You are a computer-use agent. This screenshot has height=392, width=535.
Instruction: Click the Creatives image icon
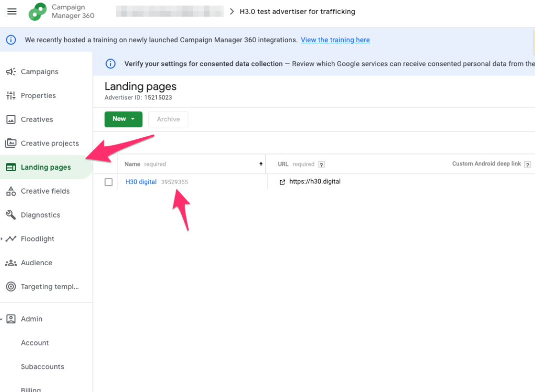pos(10,120)
